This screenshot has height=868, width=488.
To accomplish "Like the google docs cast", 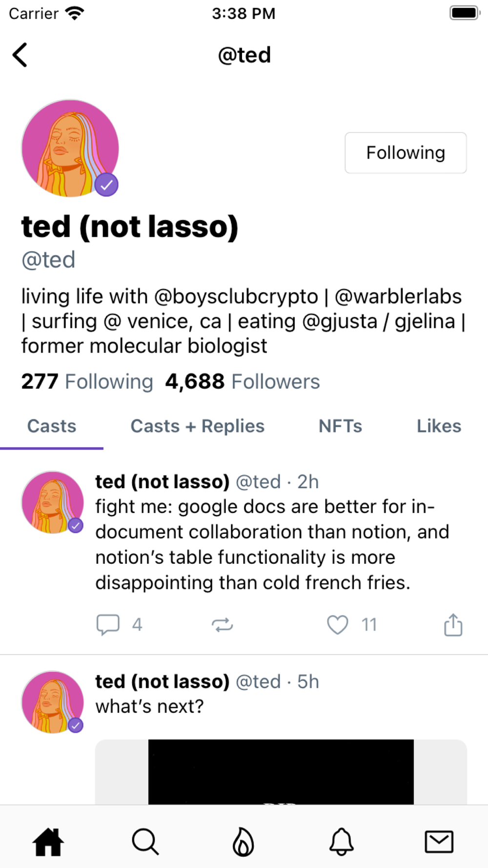I will pos(337,624).
